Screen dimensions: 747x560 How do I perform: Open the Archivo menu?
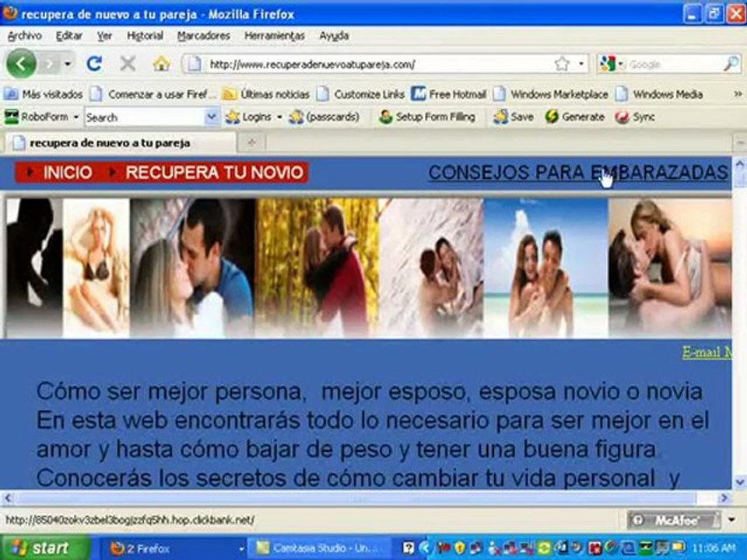tap(25, 36)
